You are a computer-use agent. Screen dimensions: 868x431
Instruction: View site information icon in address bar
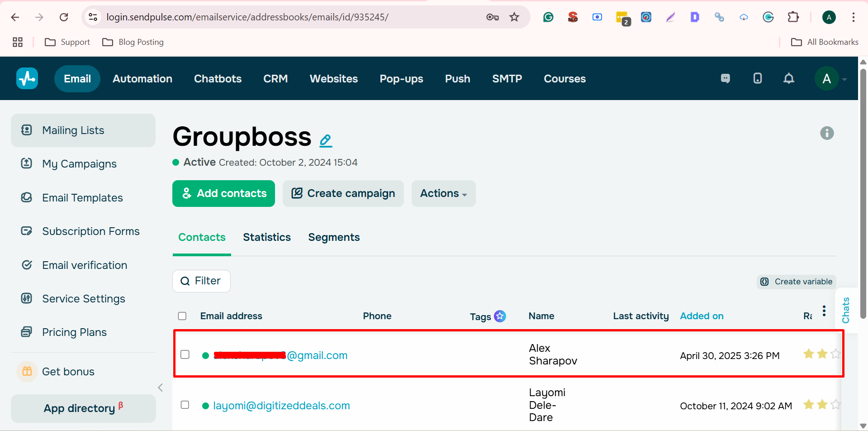point(93,17)
